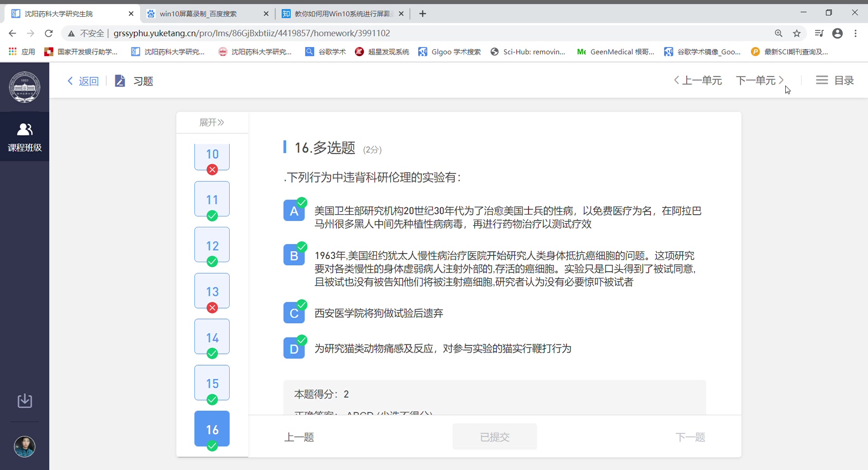Image resolution: width=868 pixels, height=470 pixels.
Task: Click the university logo in sidebar
Action: point(25,87)
